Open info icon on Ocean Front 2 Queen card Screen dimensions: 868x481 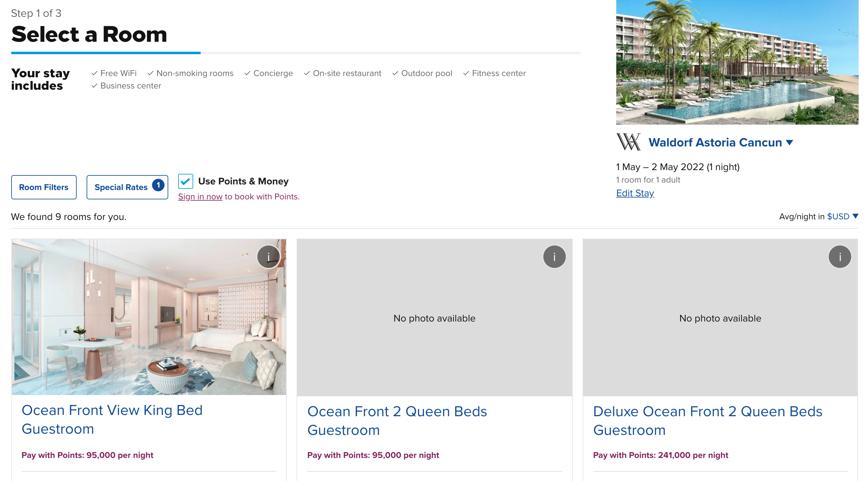[554, 257]
